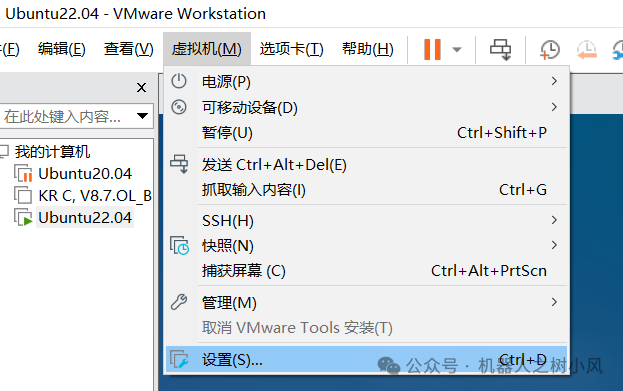
Task: Open the 查看(V) menu
Action: pos(129,49)
